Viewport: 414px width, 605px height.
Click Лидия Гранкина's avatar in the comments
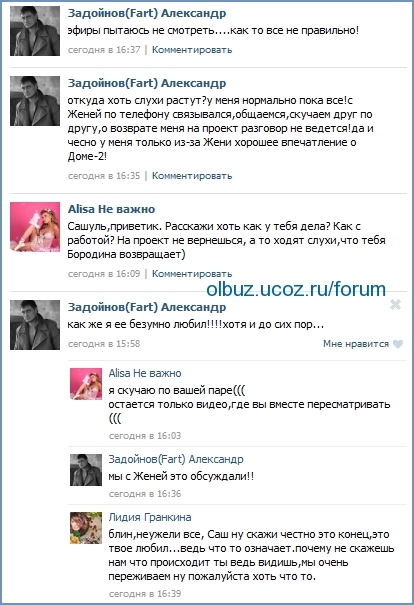point(86,528)
